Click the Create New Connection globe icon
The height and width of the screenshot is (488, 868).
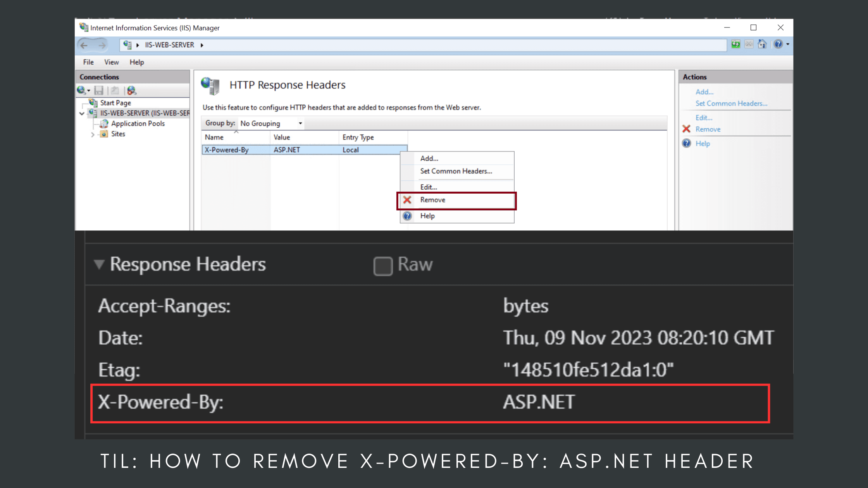(82, 90)
